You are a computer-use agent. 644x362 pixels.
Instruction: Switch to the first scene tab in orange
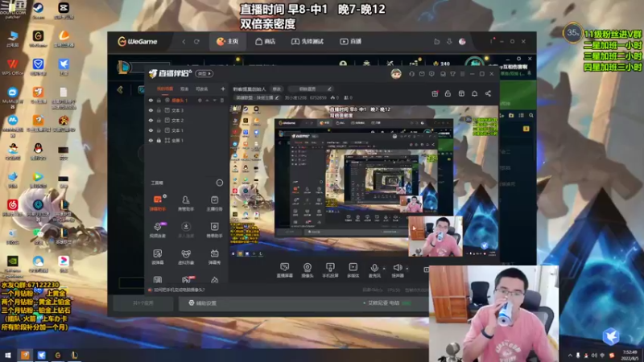[x=165, y=88]
